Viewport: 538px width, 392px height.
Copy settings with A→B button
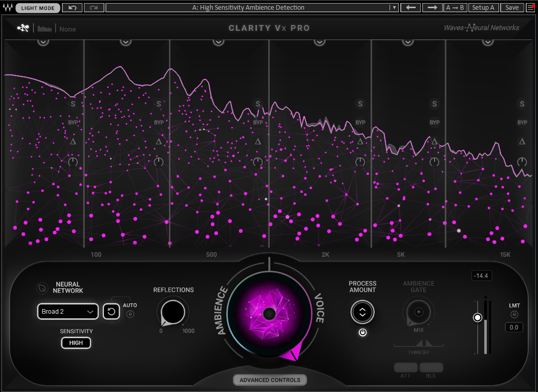pyautogui.click(x=455, y=8)
